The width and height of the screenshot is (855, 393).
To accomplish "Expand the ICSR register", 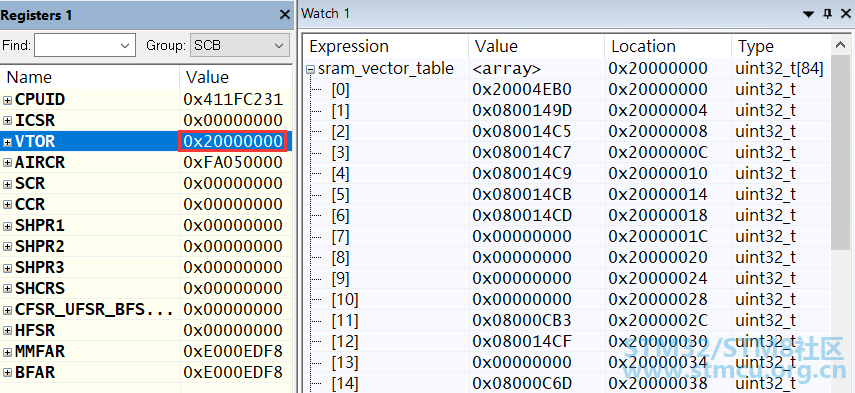I will [x=8, y=120].
